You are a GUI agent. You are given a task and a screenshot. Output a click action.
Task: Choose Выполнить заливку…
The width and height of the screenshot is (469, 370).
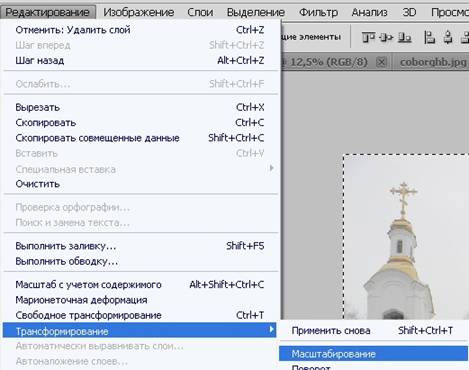point(140,246)
